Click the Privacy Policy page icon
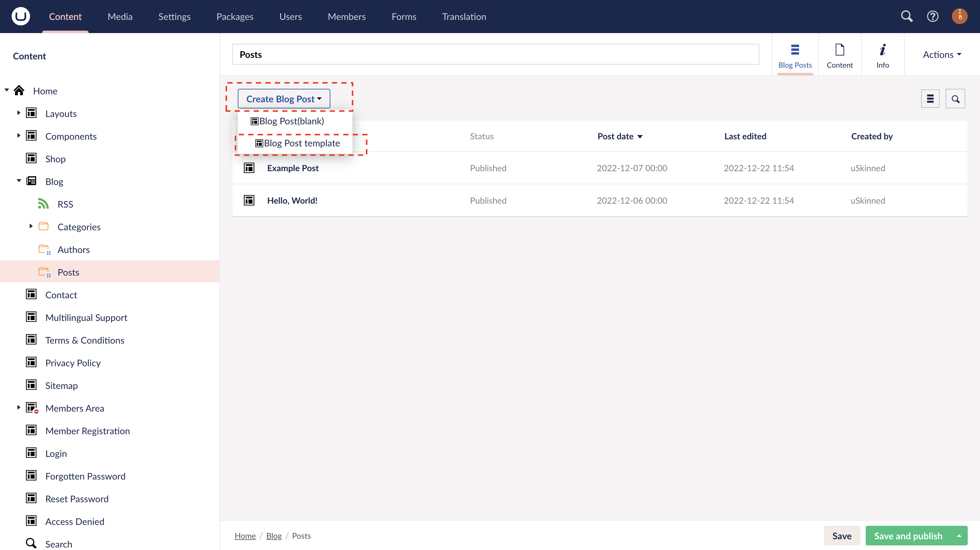Screen dimensions: 980x550 pyautogui.click(x=31, y=362)
